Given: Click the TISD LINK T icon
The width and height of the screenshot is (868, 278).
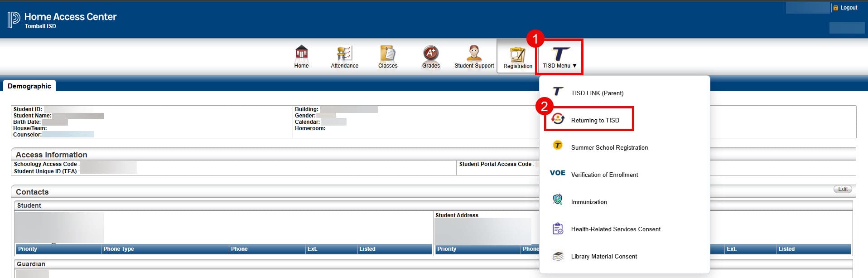Looking at the screenshot, I should [x=558, y=92].
